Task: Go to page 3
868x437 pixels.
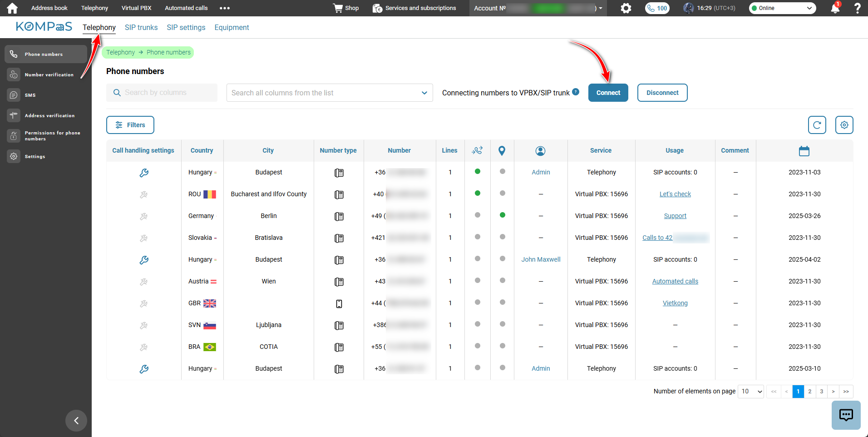Action: pyautogui.click(x=821, y=392)
